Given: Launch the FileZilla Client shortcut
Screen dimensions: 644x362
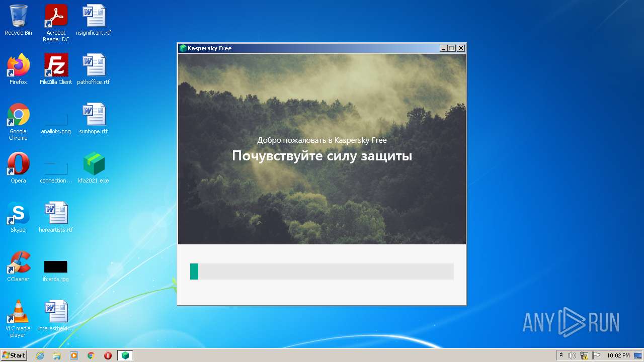Looking at the screenshot, I should pyautogui.click(x=56, y=69).
